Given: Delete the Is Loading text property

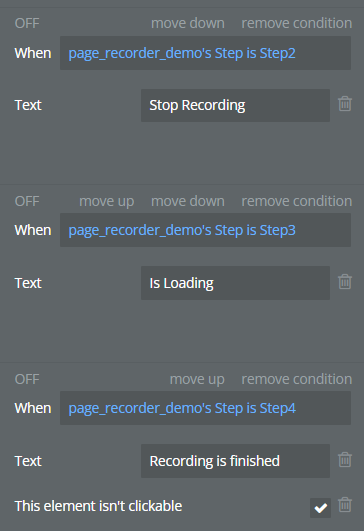Looking at the screenshot, I should tap(345, 282).
